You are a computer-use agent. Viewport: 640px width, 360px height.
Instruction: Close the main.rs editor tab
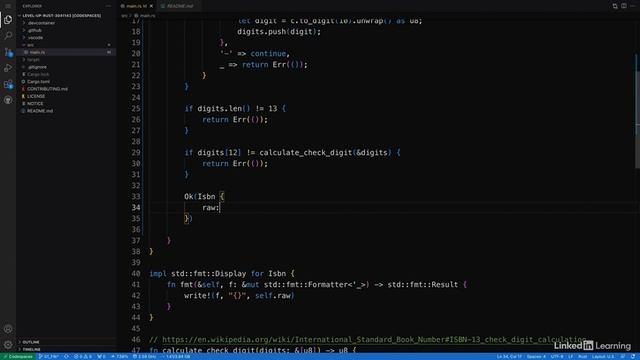[151, 6]
